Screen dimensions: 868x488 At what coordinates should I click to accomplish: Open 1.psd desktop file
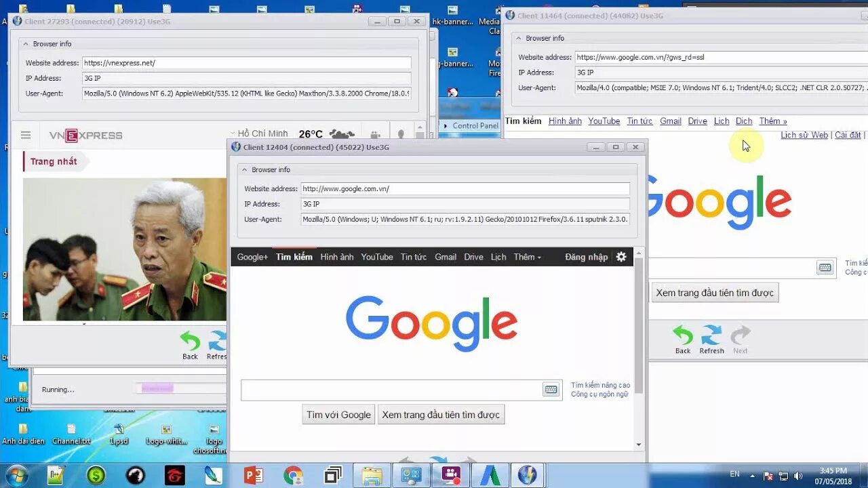(119, 434)
